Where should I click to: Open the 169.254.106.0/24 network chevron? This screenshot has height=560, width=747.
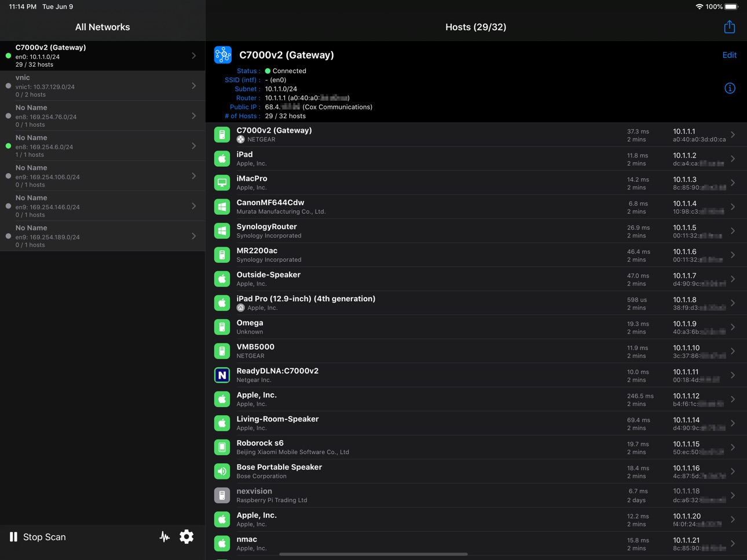coord(193,176)
